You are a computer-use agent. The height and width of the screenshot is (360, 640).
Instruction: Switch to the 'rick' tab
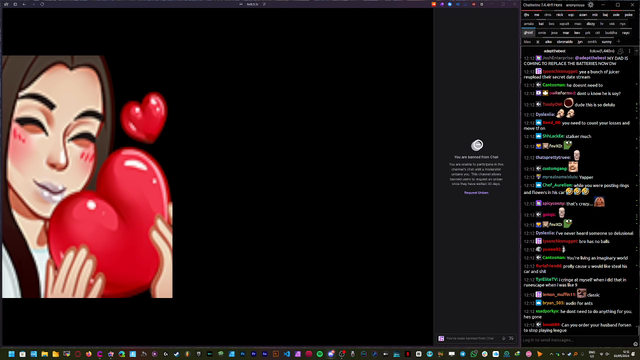[x=559, y=15]
